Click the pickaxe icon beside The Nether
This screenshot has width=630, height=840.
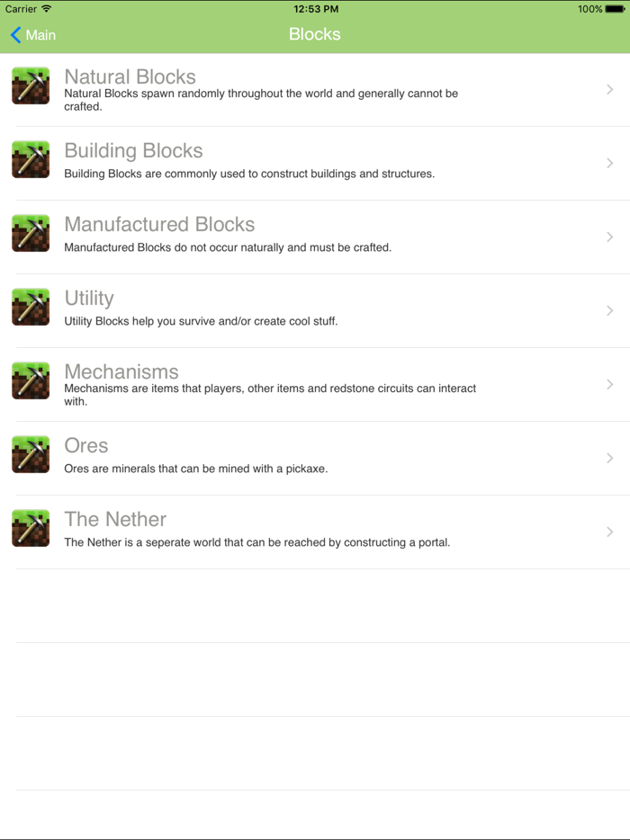[30, 528]
